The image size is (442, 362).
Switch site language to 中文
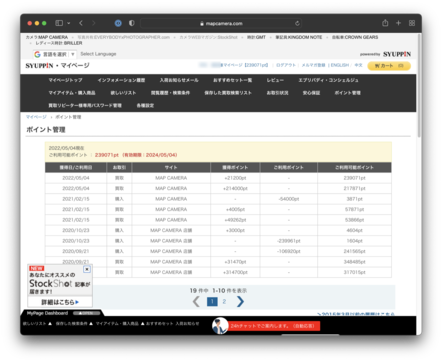click(358, 65)
